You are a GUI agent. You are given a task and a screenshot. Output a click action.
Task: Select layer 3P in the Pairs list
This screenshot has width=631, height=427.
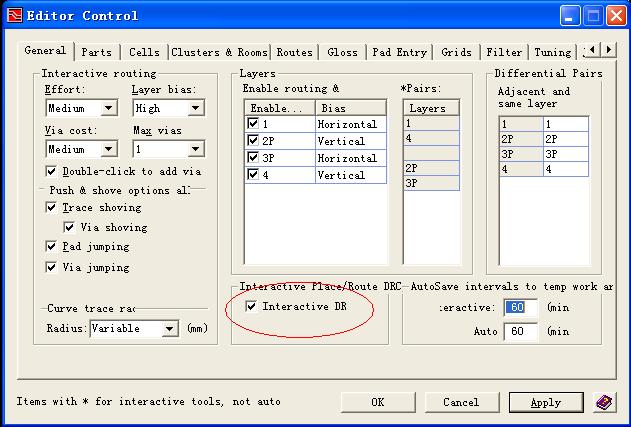[x=431, y=183]
